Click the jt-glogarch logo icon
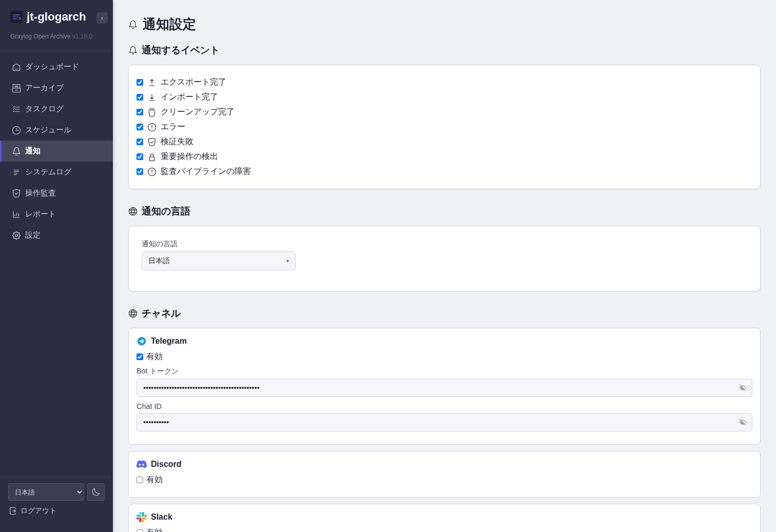Image resolution: width=776 pixels, height=532 pixels. pyautogui.click(x=16, y=17)
